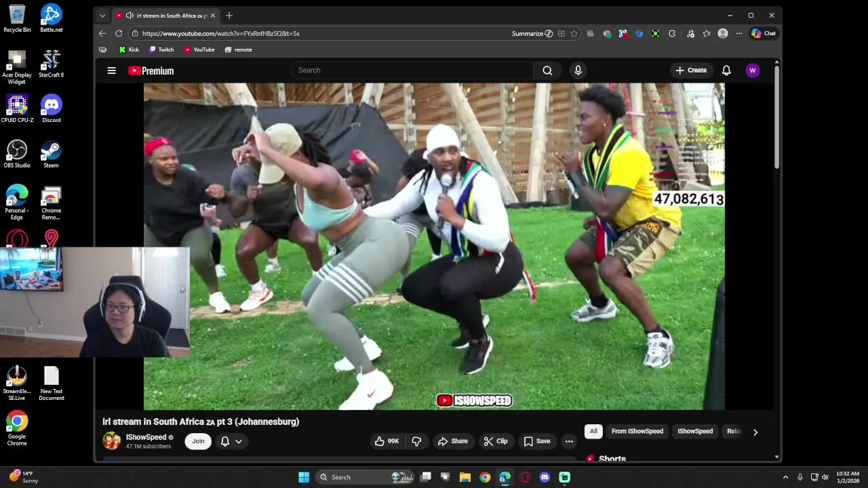Open StarCraft II desktop shortcut
868x488 pixels.
pyautogui.click(x=52, y=64)
